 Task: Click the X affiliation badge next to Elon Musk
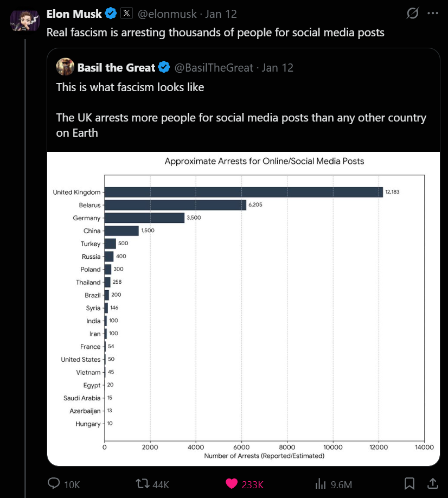pos(126,14)
